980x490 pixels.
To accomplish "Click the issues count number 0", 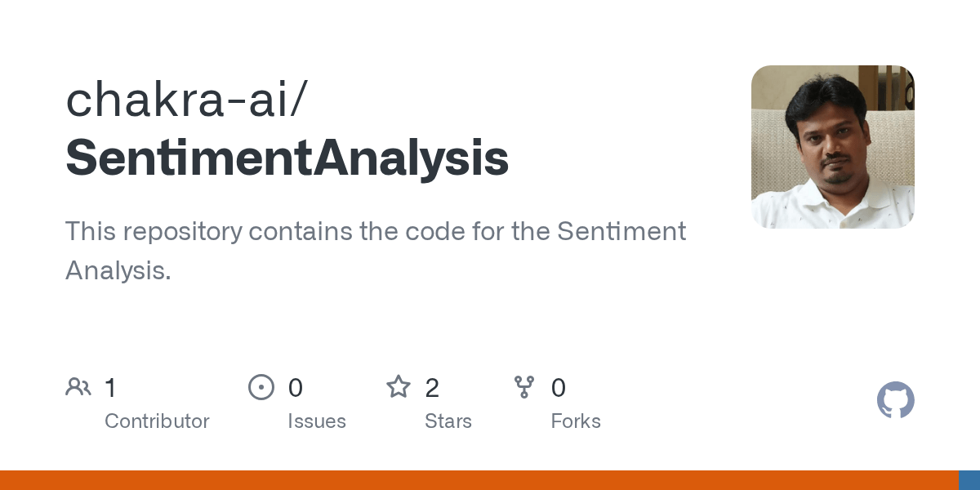I will (296, 388).
